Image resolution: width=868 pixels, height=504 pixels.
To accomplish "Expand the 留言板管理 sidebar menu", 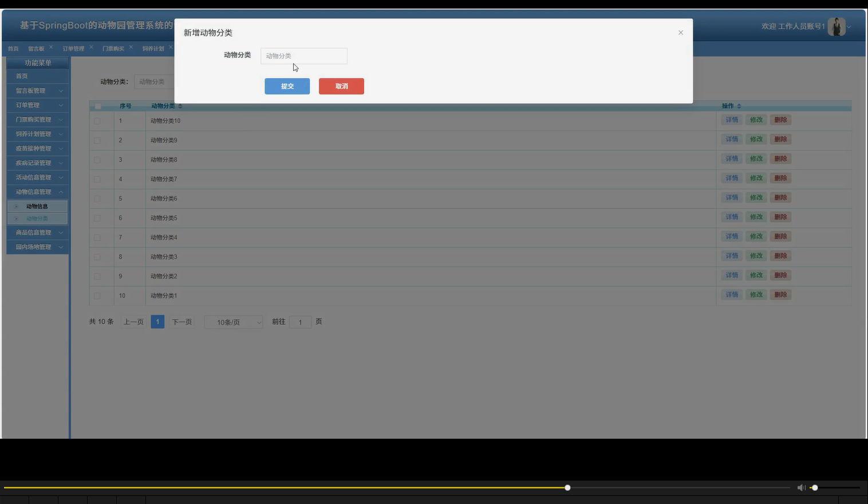I will pos(38,90).
